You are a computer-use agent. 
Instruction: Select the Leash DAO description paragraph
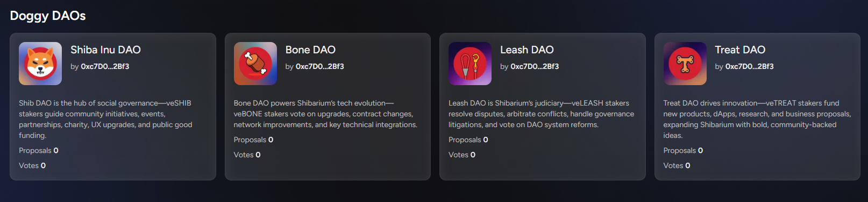[x=542, y=114]
